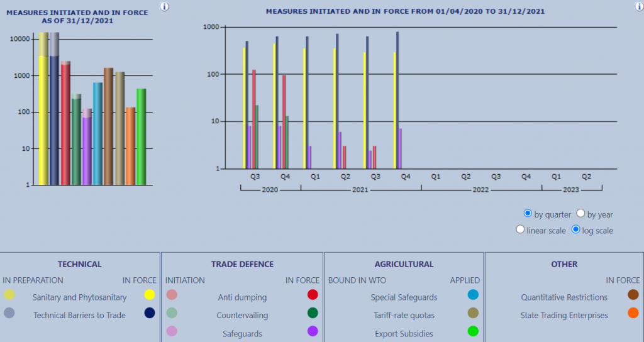Click the Anti dumping in-force red swatch
Screen dimensions: 644x342
click(313, 295)
